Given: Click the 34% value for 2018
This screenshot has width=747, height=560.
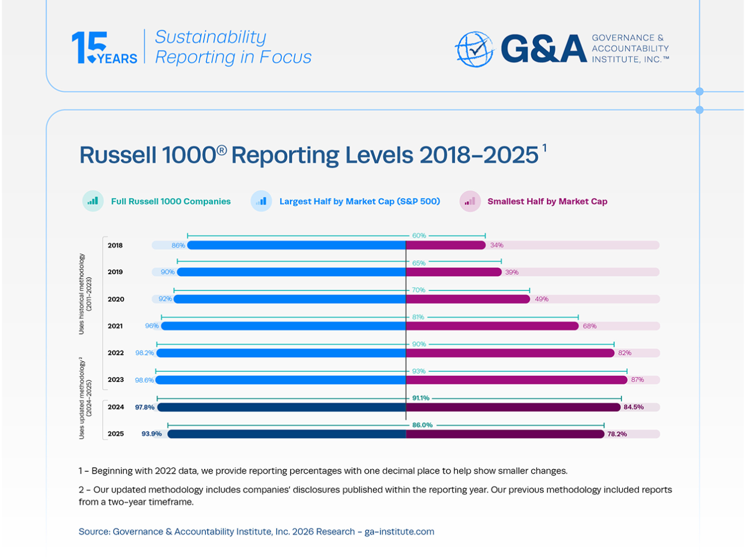Looking at the screenshot, I should [x=497, y=246].
